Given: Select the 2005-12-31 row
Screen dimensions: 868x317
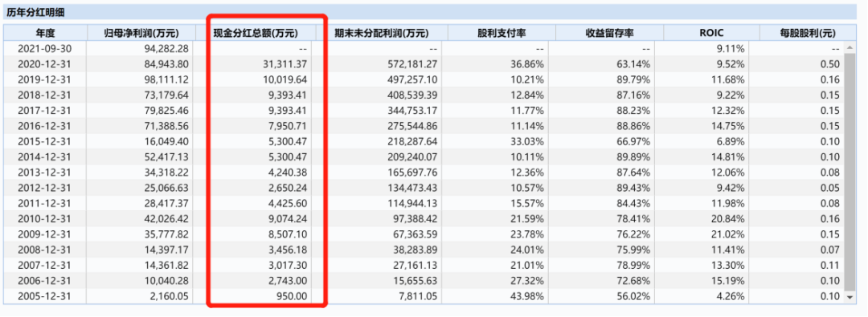Looking at the screenshot, I should pos(424,297).
